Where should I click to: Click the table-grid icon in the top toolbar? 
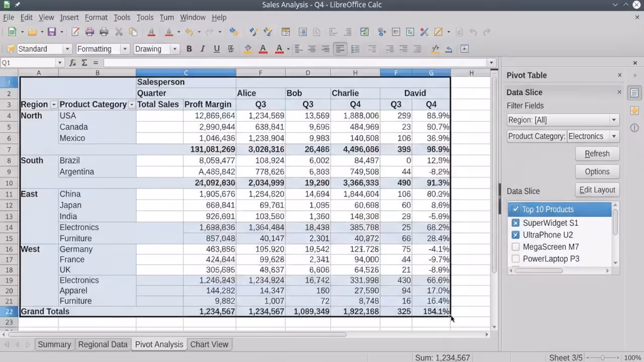(x=286, y=32)
